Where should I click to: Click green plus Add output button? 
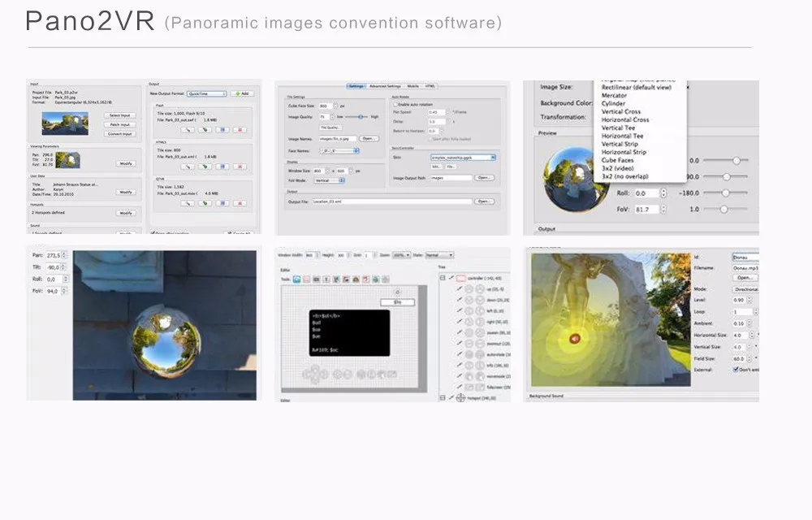pyautogui.click(x=242, y=93)
